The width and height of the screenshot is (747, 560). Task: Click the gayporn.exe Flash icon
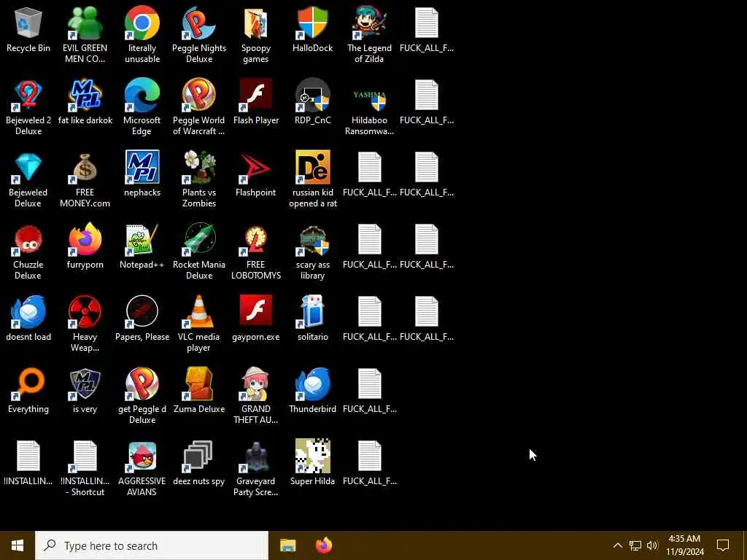pos(256,318)
